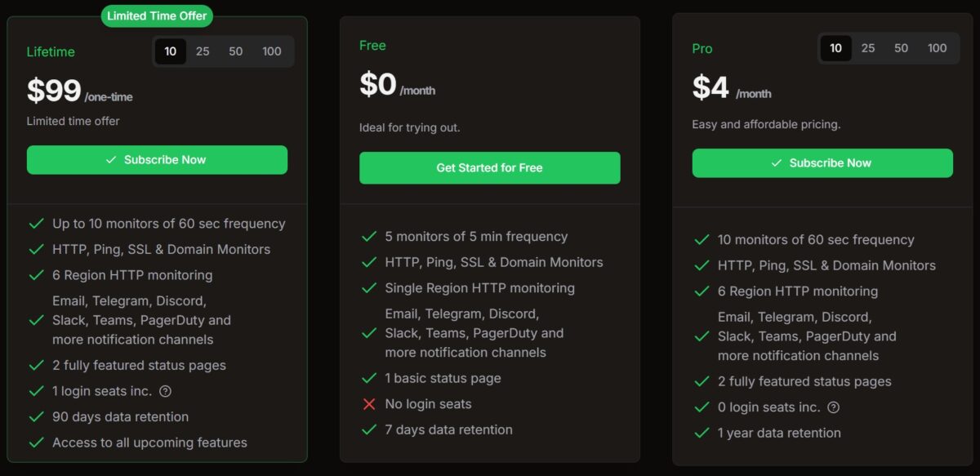Click checkmark beside Free 7 days data retention
980x476 pixels.
pos(369,429)
